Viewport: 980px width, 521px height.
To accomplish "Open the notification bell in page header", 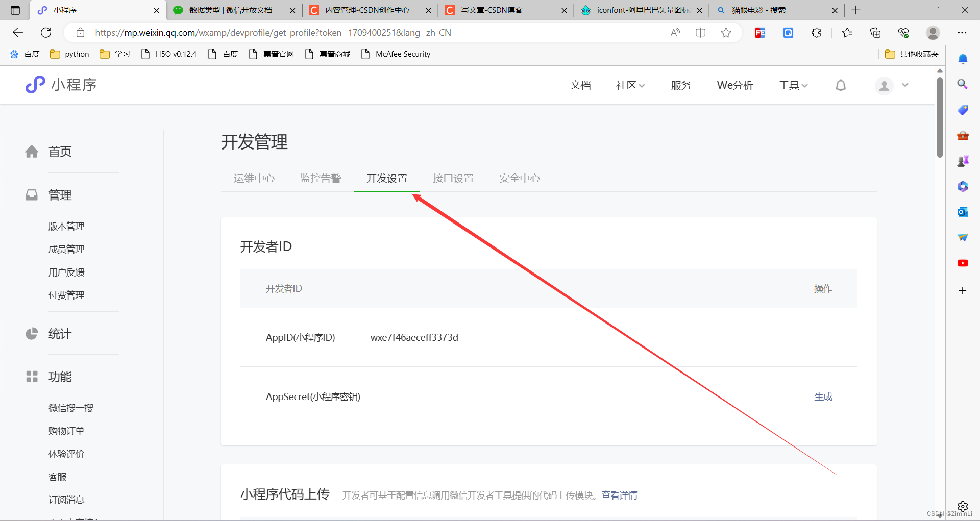I will pos(841,85).
